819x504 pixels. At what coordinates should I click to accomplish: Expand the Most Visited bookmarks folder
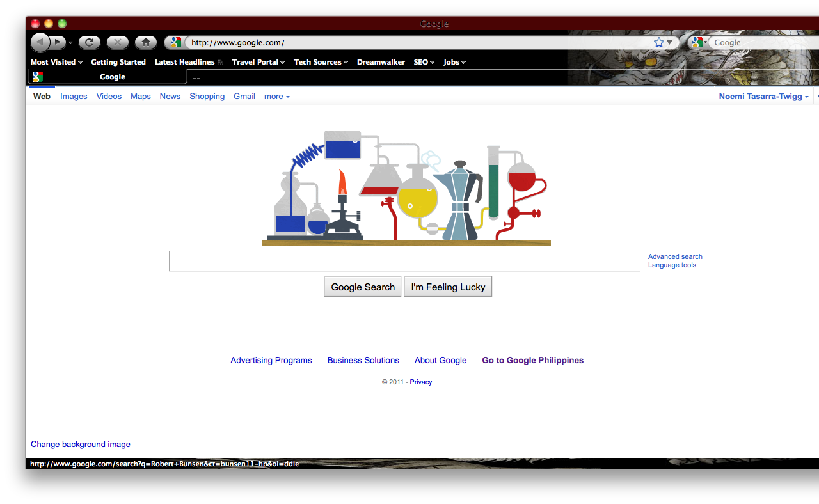pyautogui.click(x=57, y=62)
